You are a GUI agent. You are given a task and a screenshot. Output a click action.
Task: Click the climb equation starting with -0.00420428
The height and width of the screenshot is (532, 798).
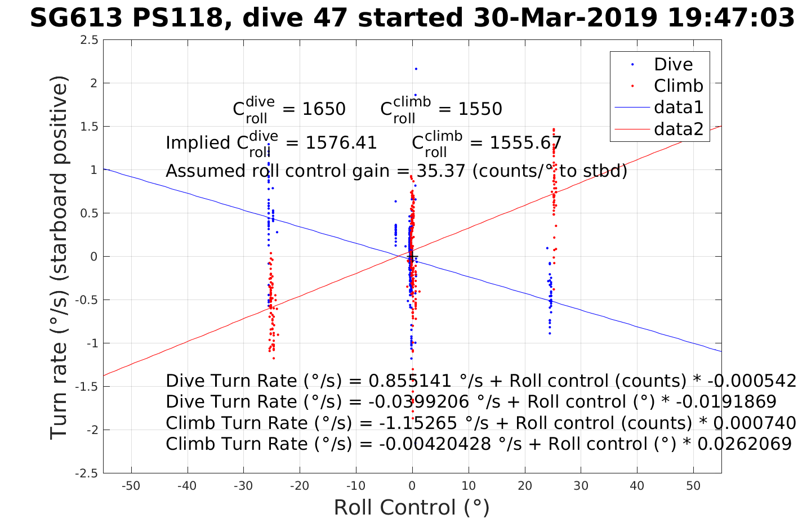point(479,444)
